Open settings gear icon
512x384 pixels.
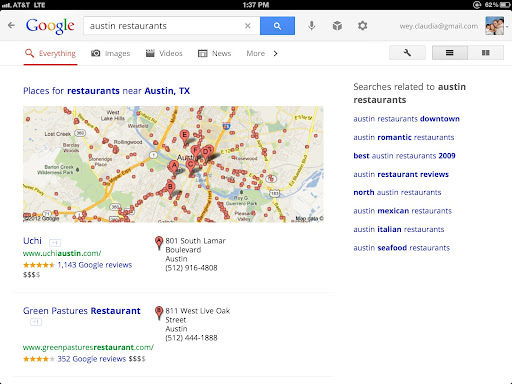(362, 26)
